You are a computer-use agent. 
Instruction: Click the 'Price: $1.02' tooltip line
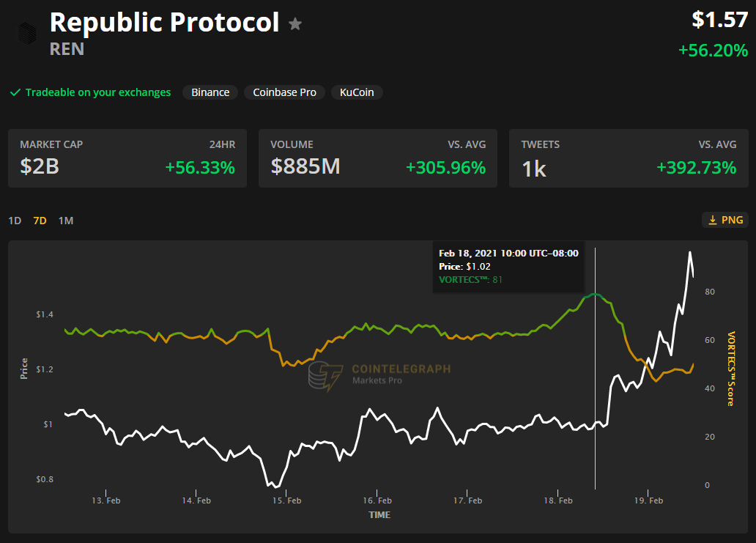(464, 266)
